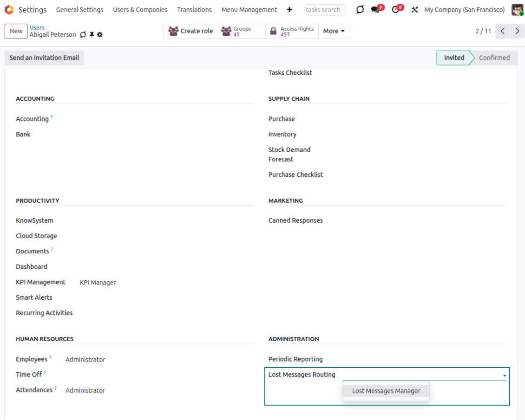525x420 pixels.
Task: Open the General Settings menu
Action: coord(79,10)
